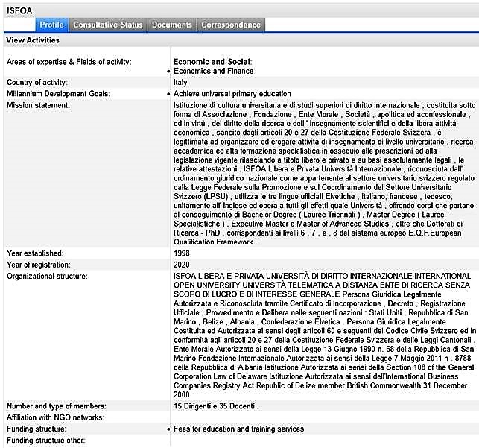This screenshot has width=479, height=448.
Task: Click the 'Year established' label
Action: pyautogui.click(x=35, y=253)
